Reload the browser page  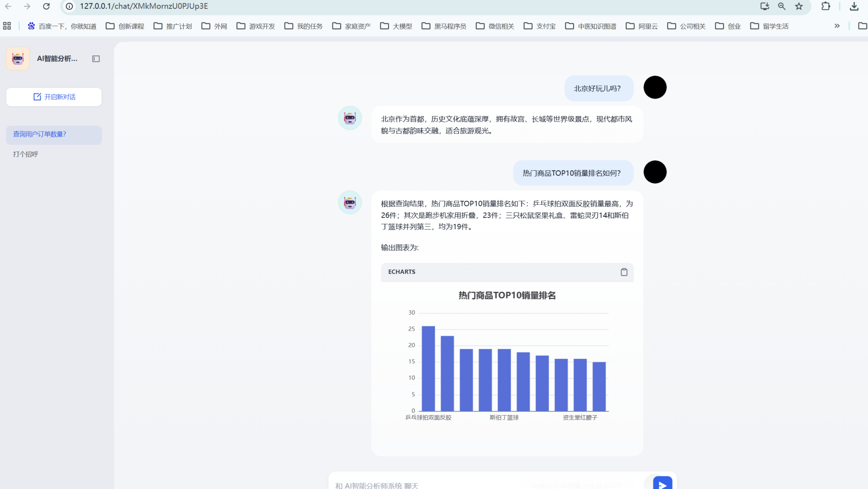click(x=47, y=7)
